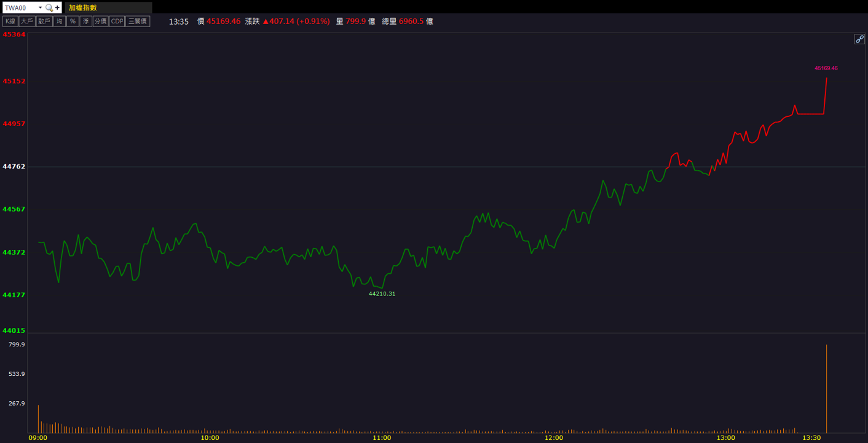Screen dimensions: 868x443
Task: Click the high label 45169.46 on chart
Action: pyautogui.click(x=826, y=68)
